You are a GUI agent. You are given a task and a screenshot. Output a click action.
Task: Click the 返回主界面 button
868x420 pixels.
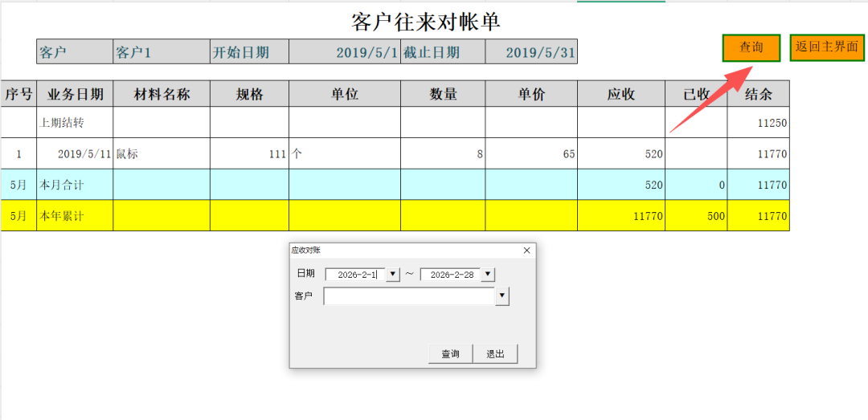click(x=827, y=47)
